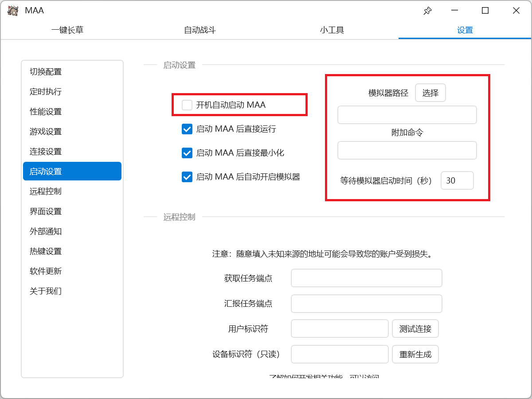Click the 模拟器路径 text field
The width and height of the screenshot is (532, 399).
[407, 115]
